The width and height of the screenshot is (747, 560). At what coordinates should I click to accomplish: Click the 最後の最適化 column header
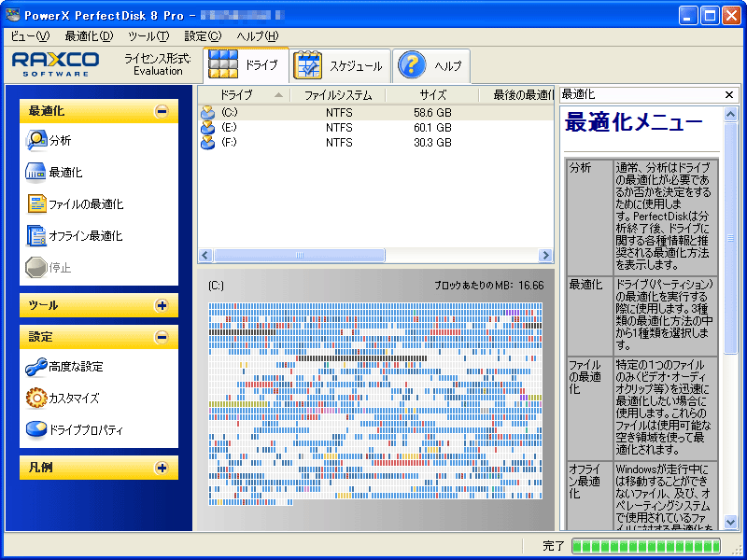[517, 95]
